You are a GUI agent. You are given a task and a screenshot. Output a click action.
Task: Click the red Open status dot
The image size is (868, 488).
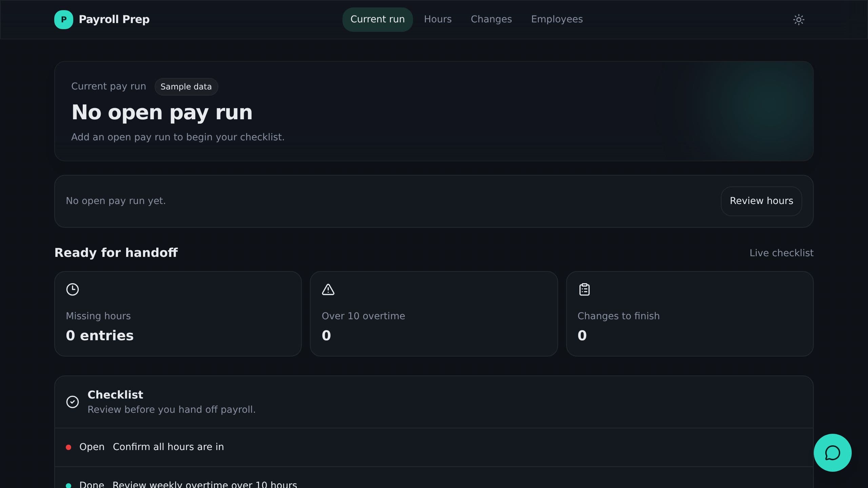68,447
